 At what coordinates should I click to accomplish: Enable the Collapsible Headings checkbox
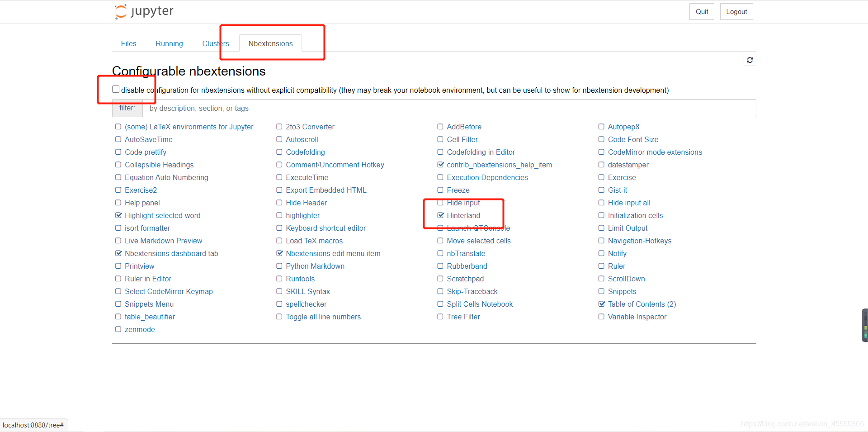(118, 165)
